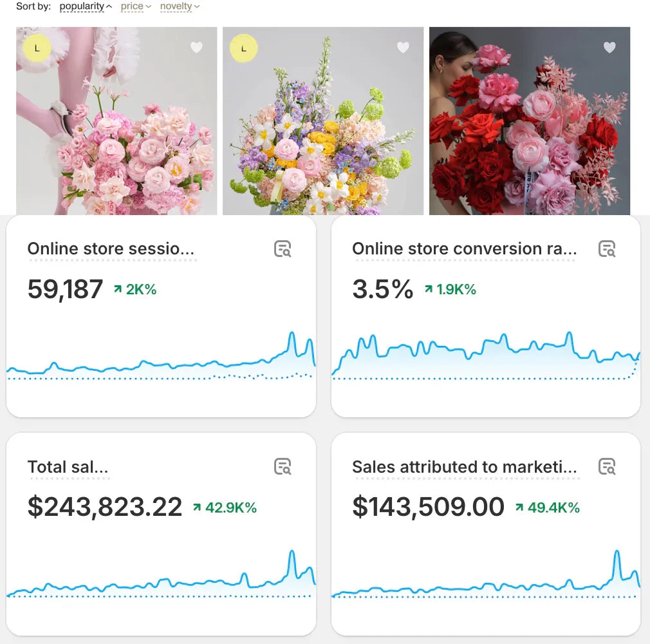Click yellow L badge on pastel bouquet
The width and height of the screenshot is (650, 644).
click(x=243, y=48)
